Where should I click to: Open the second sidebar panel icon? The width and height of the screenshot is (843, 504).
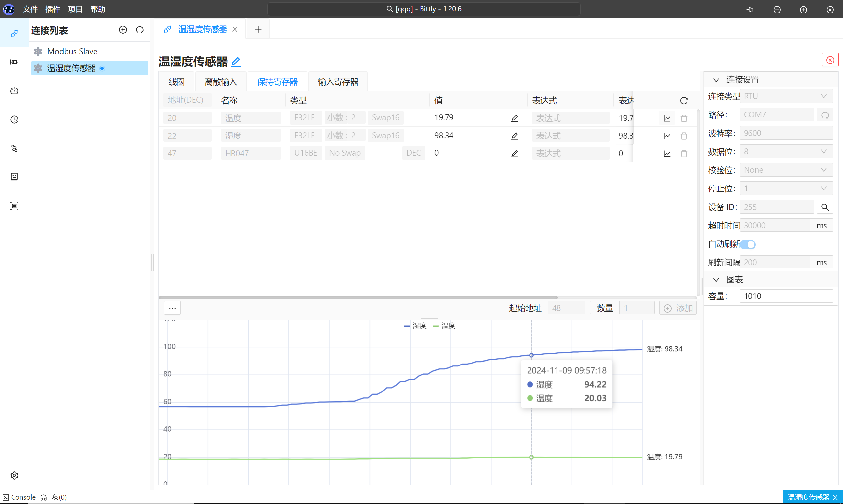coord(14,62)
